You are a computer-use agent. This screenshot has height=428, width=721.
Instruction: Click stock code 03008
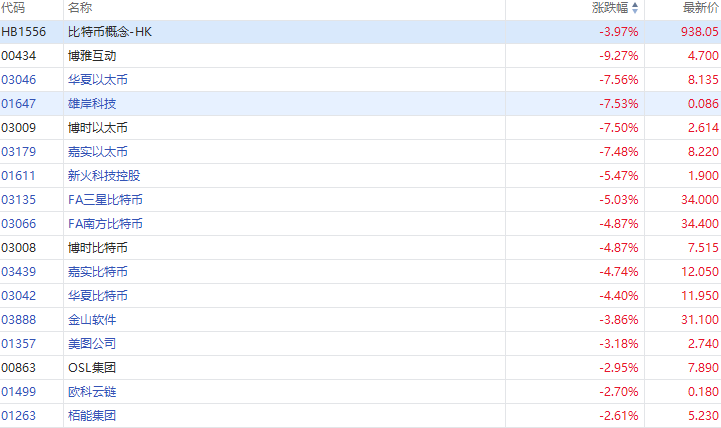tap(18, 247)
